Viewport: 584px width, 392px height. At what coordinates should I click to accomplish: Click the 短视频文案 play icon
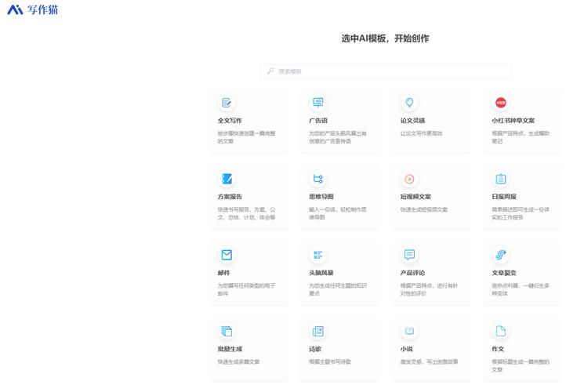(x=409, y=179)
